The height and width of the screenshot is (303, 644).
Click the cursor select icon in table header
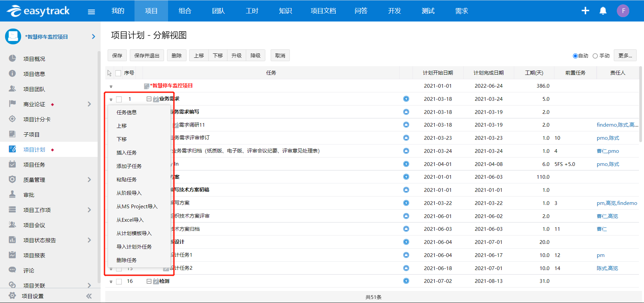click(109, 73)
